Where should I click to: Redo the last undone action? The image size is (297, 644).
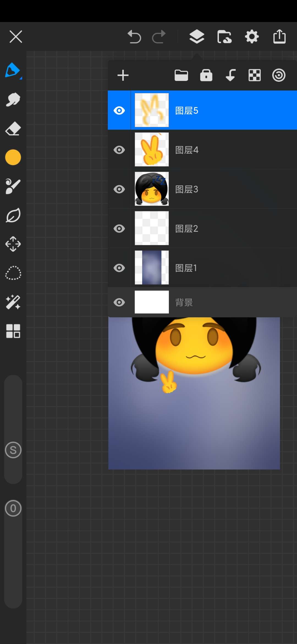coord(159,37)
